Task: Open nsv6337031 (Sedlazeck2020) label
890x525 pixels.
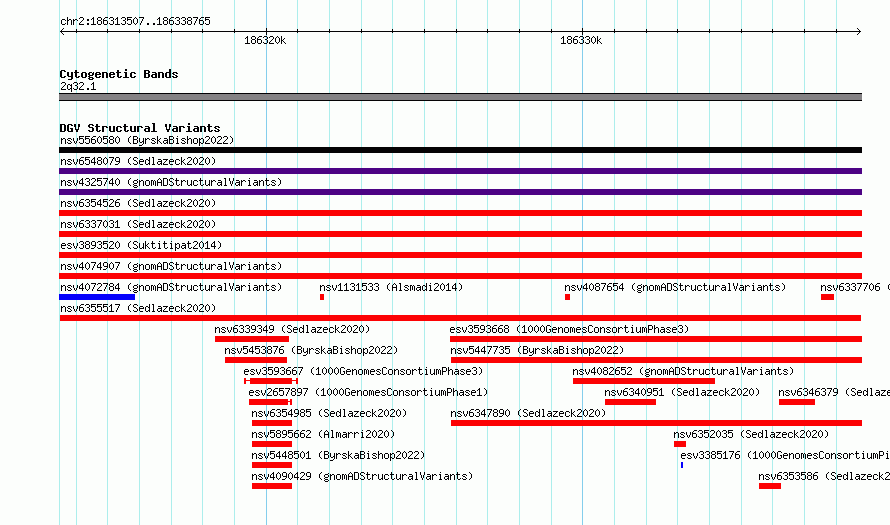Action: pos(138,224)
